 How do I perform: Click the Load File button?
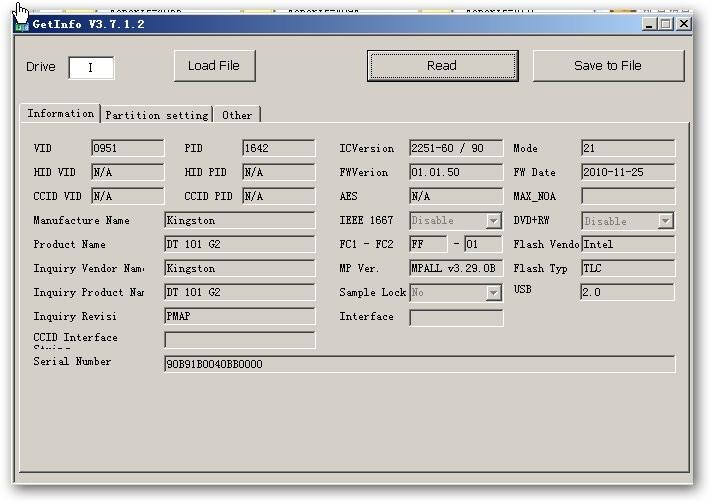coord(214,66)
